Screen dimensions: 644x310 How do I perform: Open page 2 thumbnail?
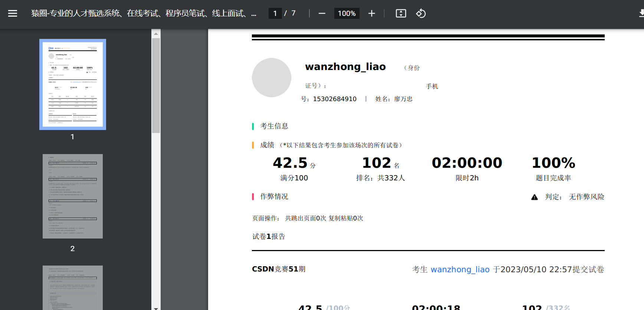(73, 196)
